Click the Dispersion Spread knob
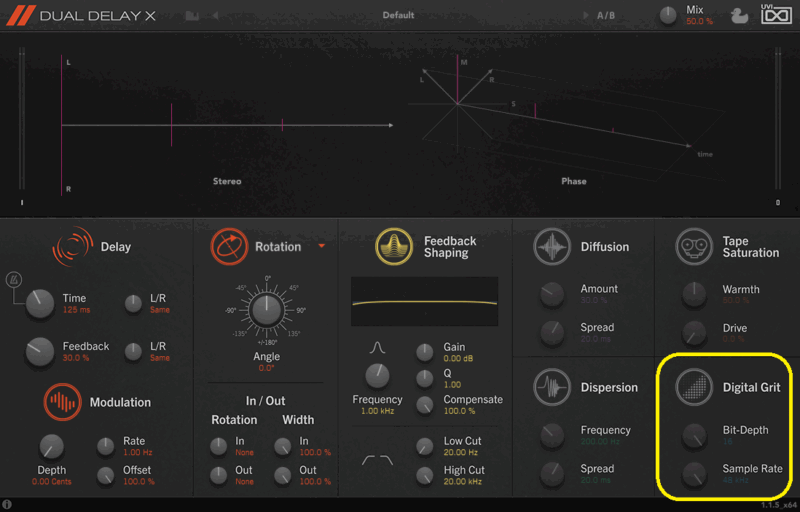The height and width of the screenshot is (512, 800). (552, 474)
